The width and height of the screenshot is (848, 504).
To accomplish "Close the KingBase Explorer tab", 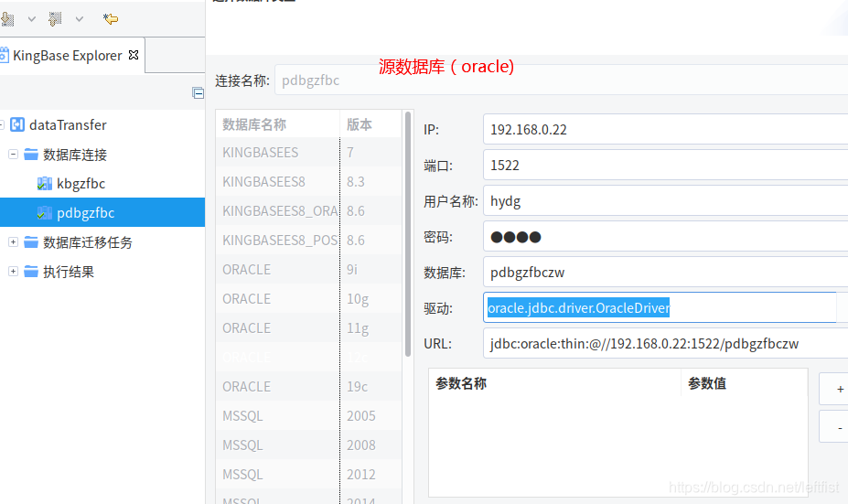I will (x=134, y=55).
